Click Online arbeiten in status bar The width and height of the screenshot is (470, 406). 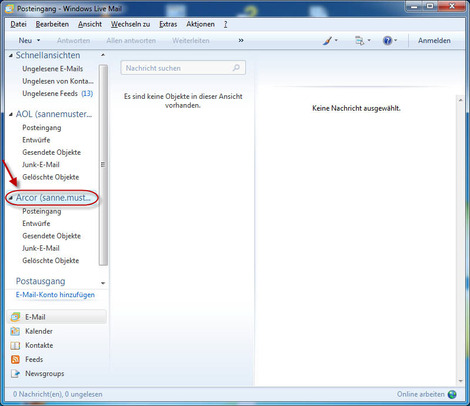421,394
